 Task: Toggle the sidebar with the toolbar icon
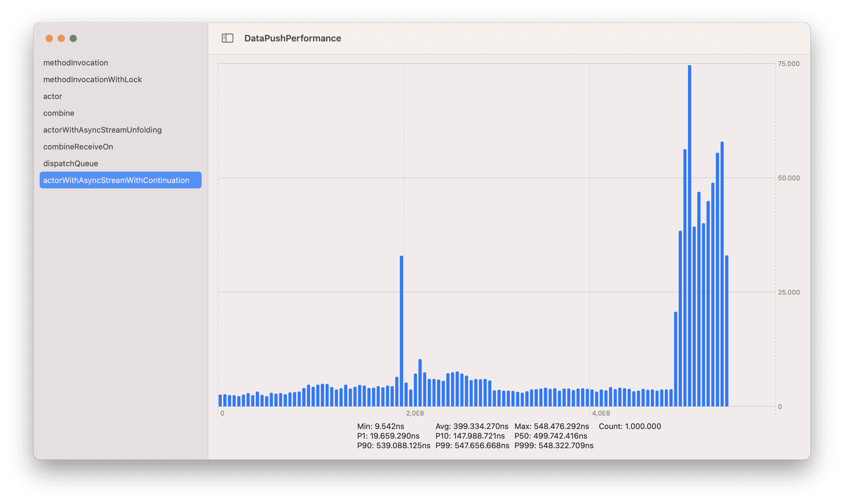(227, 38)
